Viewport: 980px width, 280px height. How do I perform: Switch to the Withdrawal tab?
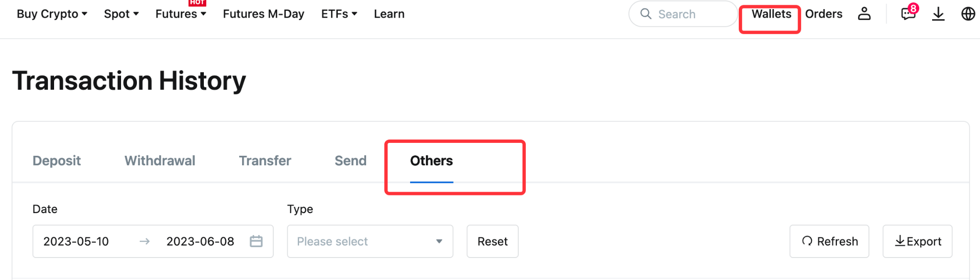point(160,161)
